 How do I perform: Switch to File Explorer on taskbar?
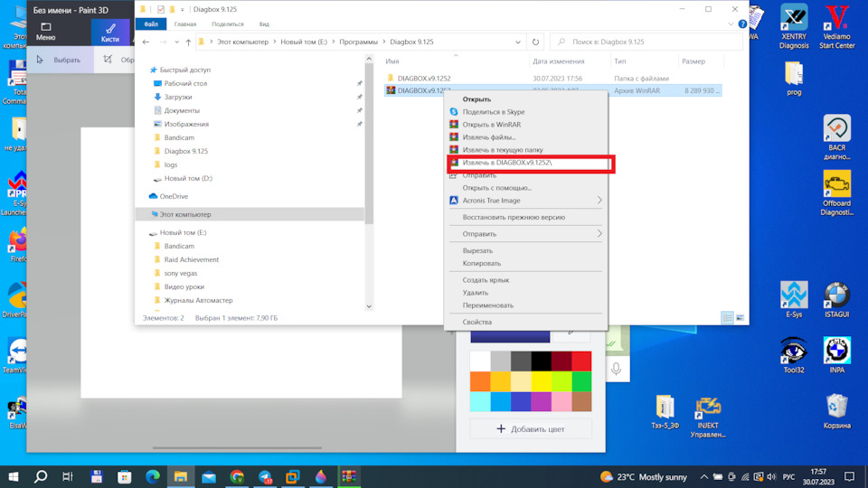click(x=181, y=476)
